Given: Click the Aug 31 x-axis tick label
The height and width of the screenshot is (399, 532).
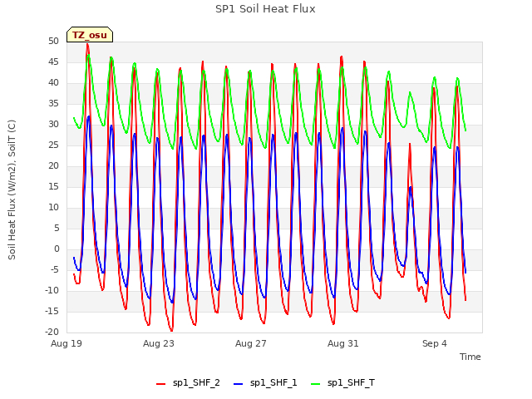Looking at the screenshot, I should (343, 343).
